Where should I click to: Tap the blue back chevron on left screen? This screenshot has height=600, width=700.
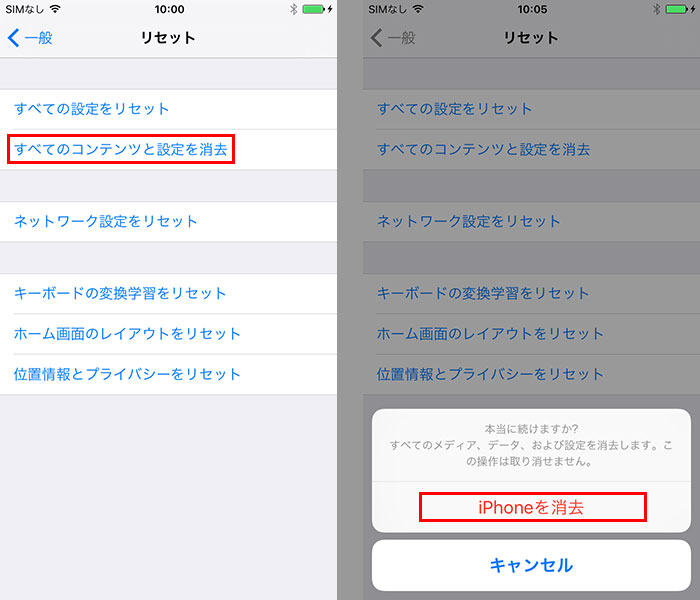(x=13, y=38)
